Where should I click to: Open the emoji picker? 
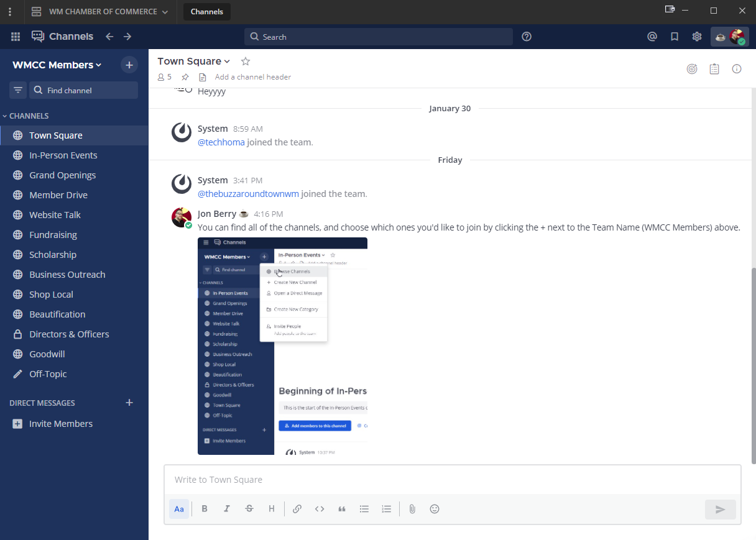[x=435, y=509]
